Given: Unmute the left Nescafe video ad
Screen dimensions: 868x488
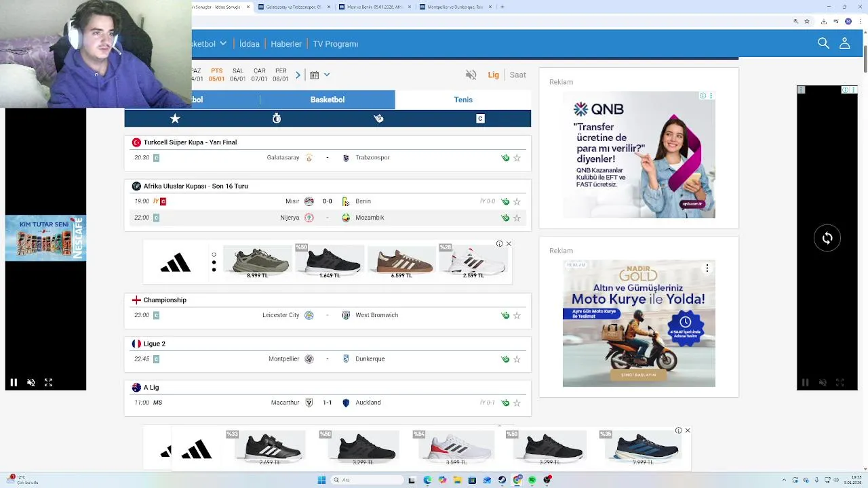Looking at the screenshot, I should [x=31, y=382].
